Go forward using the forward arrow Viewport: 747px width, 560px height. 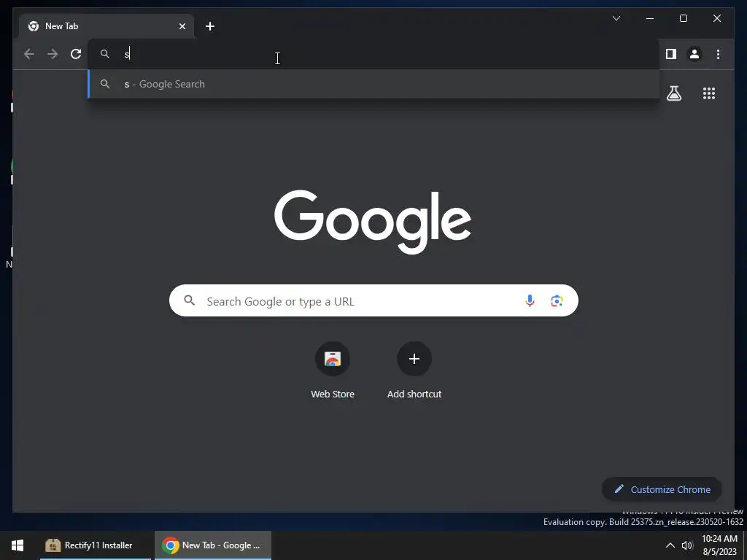53,54
